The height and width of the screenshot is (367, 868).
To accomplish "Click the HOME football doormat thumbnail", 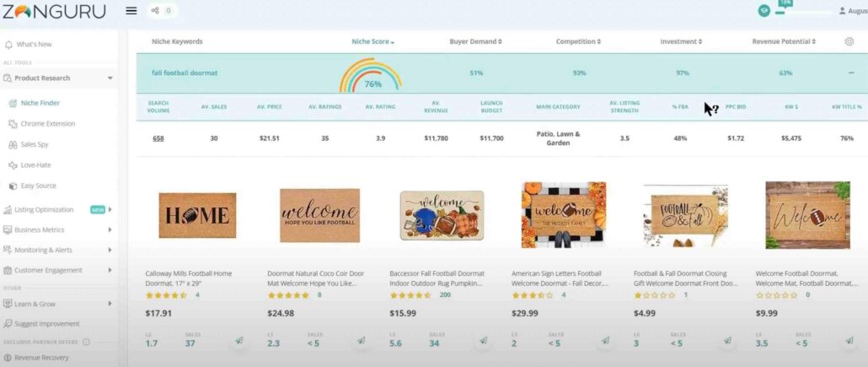I will tap(198, 215).
